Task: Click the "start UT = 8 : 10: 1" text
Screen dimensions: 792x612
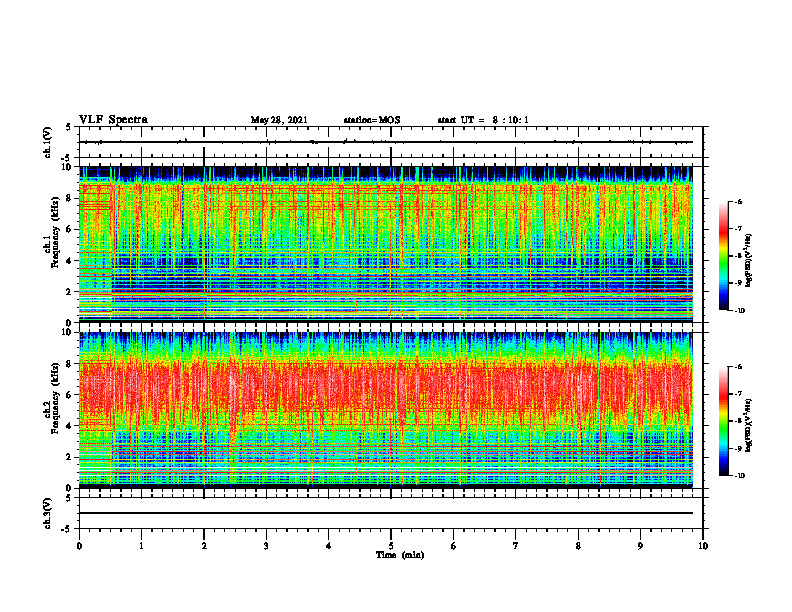Action: 483,120
